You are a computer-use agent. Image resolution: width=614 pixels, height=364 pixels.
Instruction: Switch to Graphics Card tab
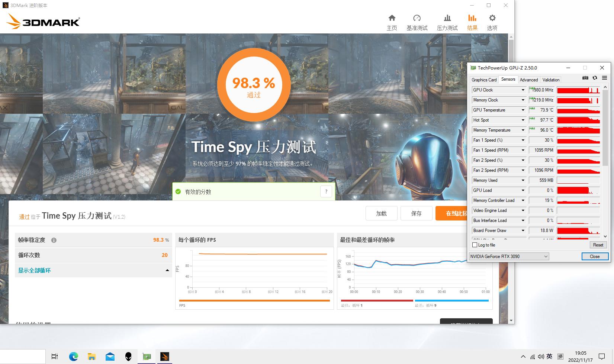[484, 80]
